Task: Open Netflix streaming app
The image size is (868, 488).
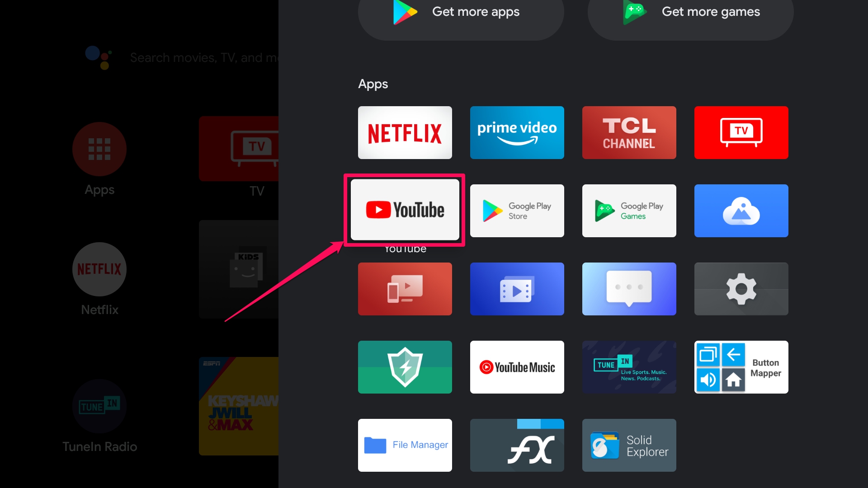Action: 405,132
